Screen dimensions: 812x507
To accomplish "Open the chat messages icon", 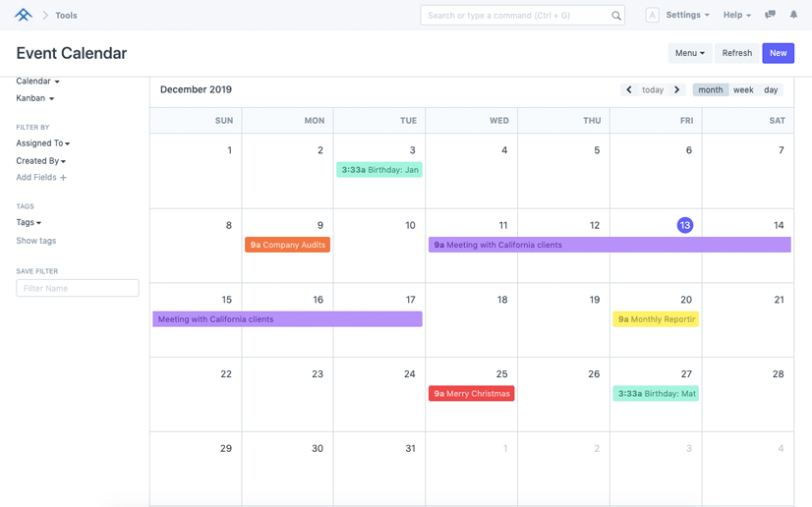I will (x=770, y=15).
